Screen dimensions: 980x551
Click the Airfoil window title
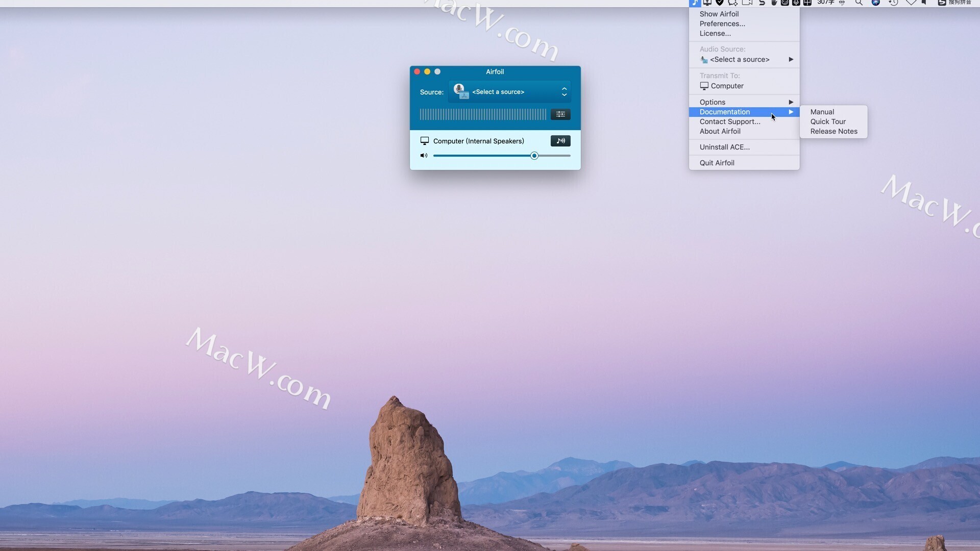495,71
